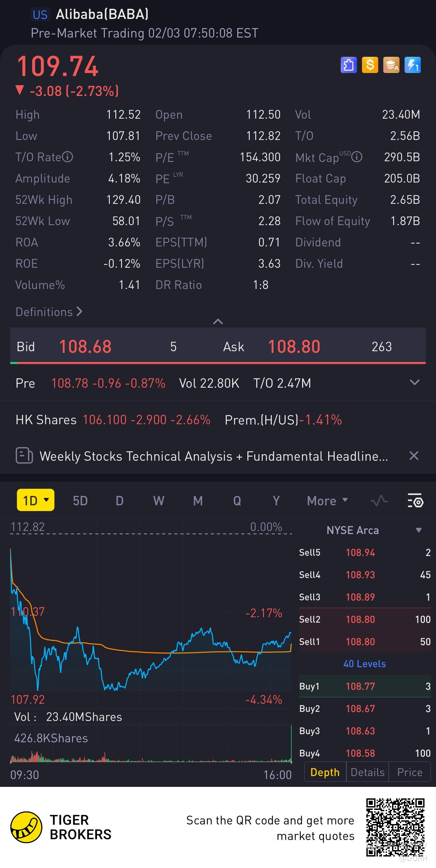Open chart display settings icon

(415, 501)
